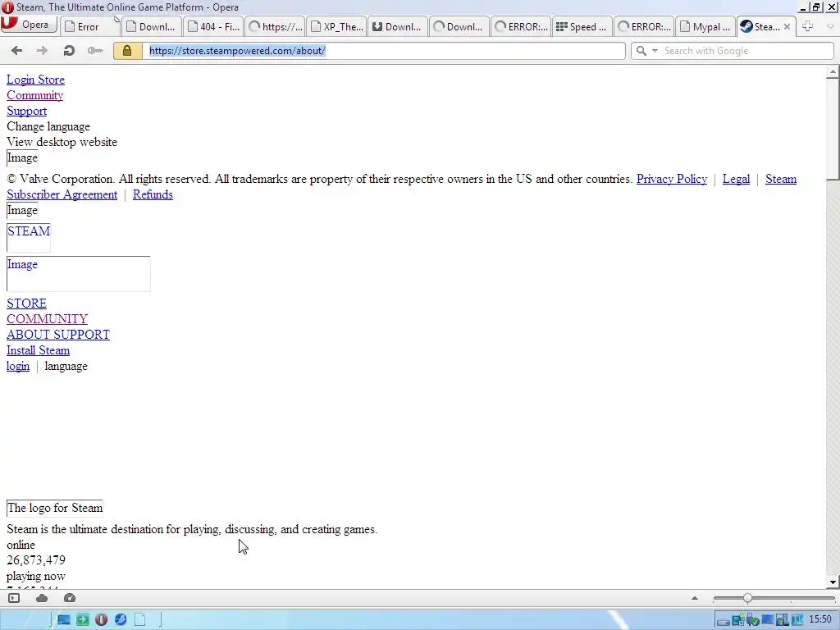Adjust the page zoom slider handle
Screen dimensions: 840x630
[747, 598]
